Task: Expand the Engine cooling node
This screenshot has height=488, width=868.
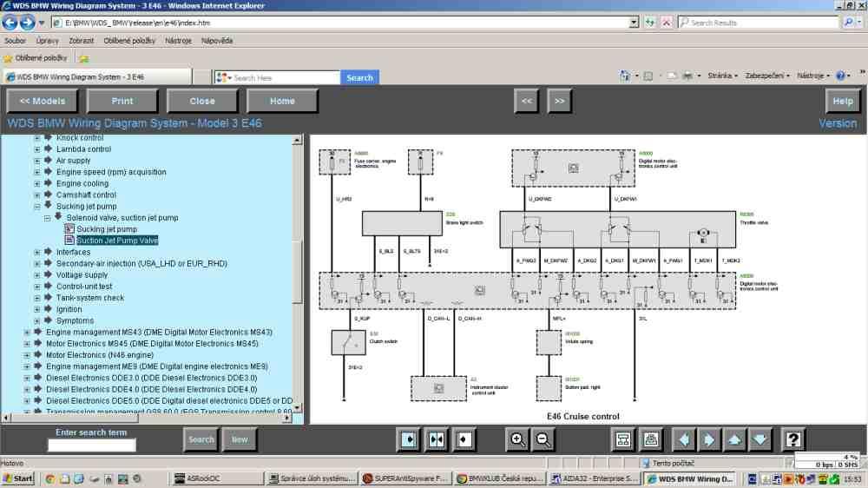Action: [37, 184]
